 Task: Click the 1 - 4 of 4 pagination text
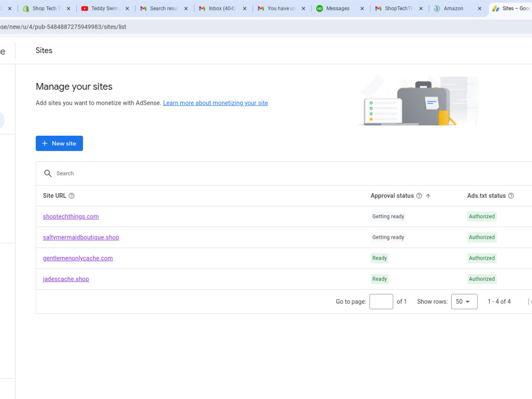(499, 302)
